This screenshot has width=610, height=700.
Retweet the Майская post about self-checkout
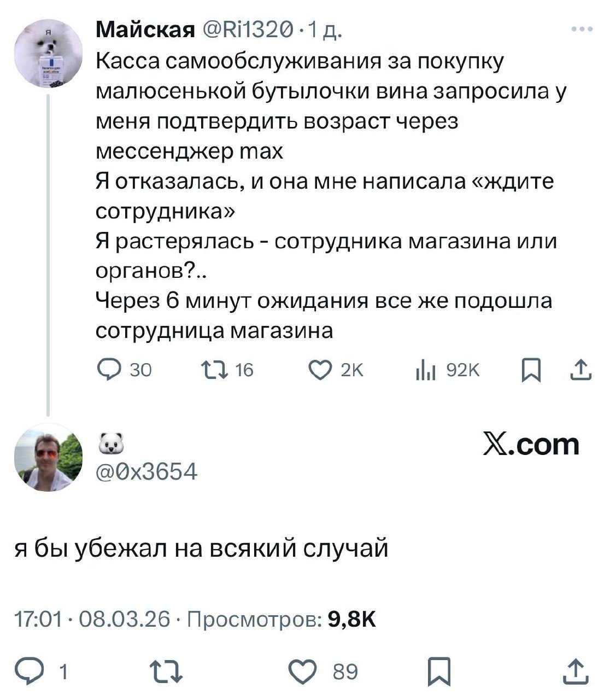(212, 370)
